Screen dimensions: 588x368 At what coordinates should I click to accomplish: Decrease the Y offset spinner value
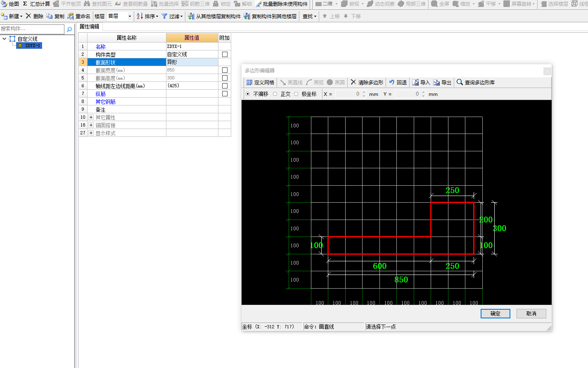tap(423, 96)
